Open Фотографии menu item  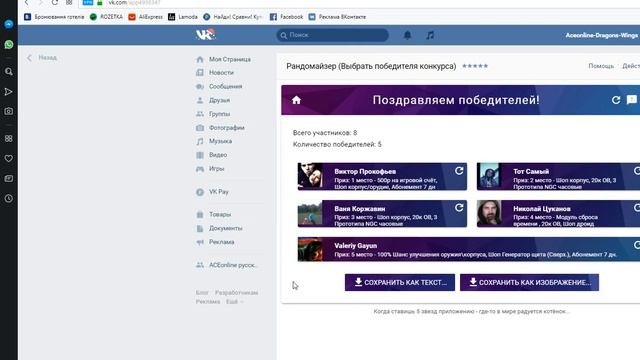[220, 128]
